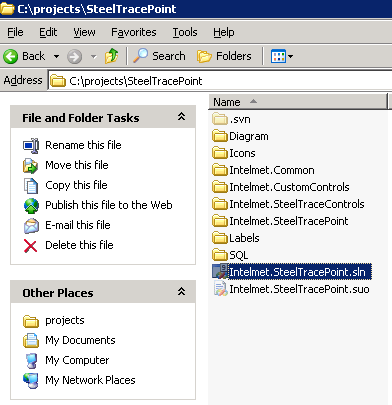
Task: Click Move this file link
Action: tap(77, 165)
